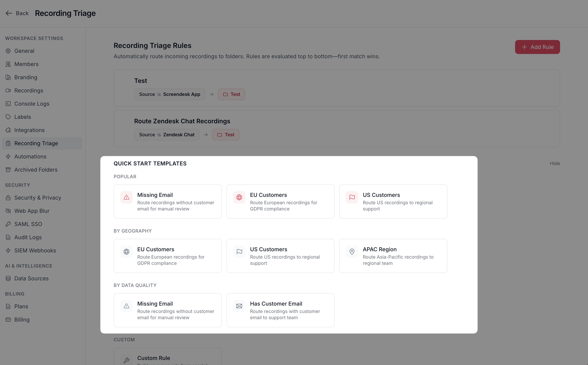Choose Missing Email template under By Data Quality
This screenshot has width=588, height=365.
168,310
